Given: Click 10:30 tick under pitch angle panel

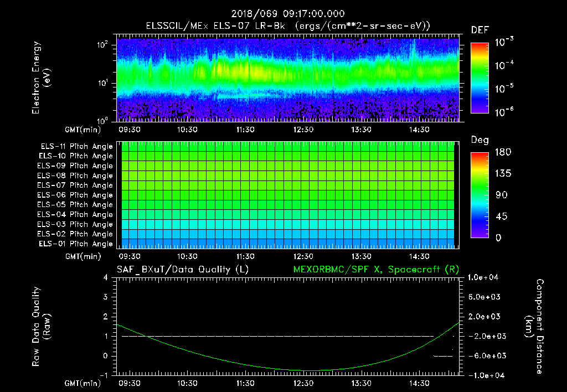Looking at the screenshot, I should click(187, 256).
